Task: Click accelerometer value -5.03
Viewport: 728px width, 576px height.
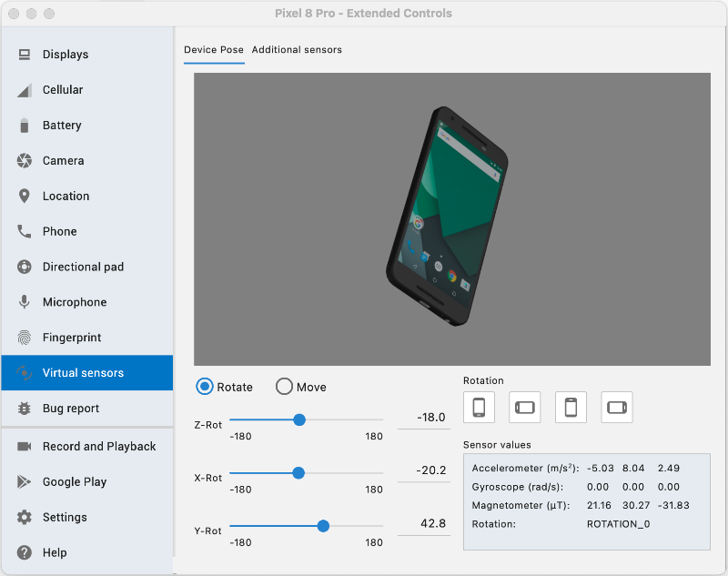Action: (x=601, y=468)
